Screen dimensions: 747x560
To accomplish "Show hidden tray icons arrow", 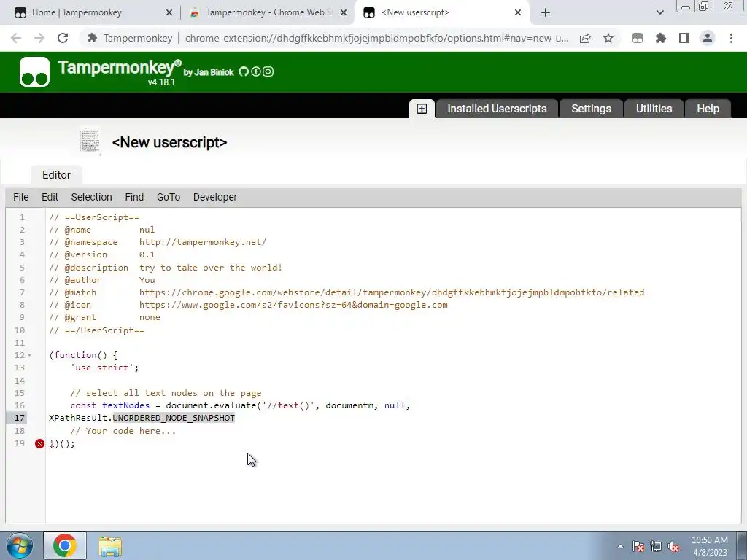I will [x=620, y=546].
